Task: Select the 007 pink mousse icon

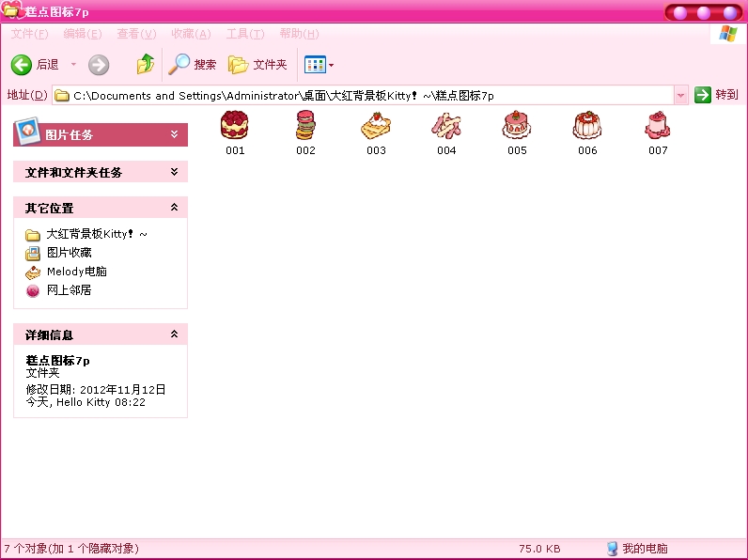Action: [x=658, y=125]
